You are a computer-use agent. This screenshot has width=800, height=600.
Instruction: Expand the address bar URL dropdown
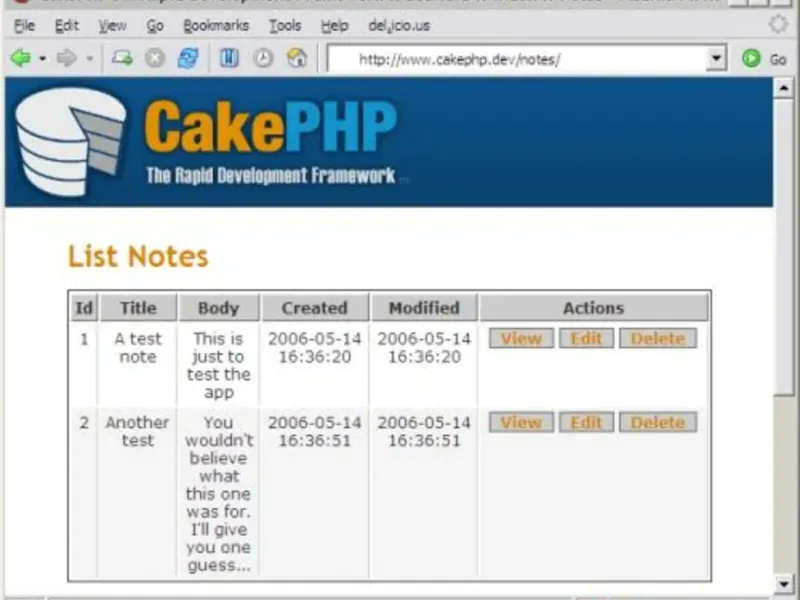point(716,59)
